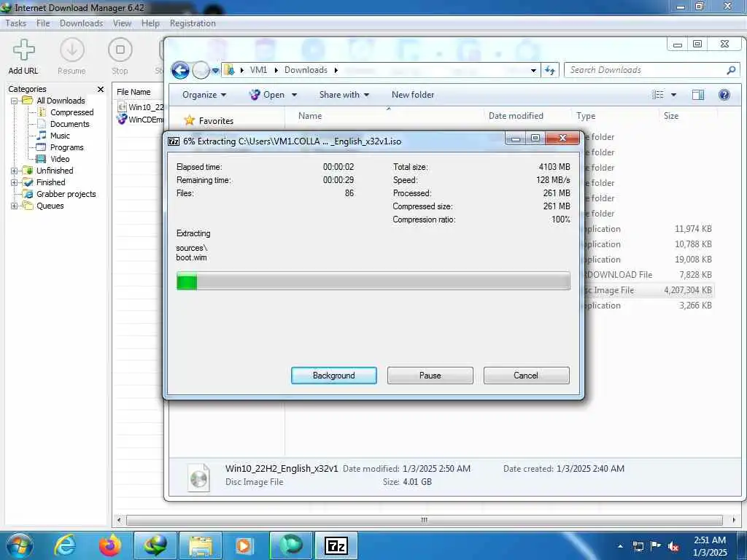Click the Explorer Forward arrow button
This screenshot has height=560, width=747.
(x=201, y=71)
